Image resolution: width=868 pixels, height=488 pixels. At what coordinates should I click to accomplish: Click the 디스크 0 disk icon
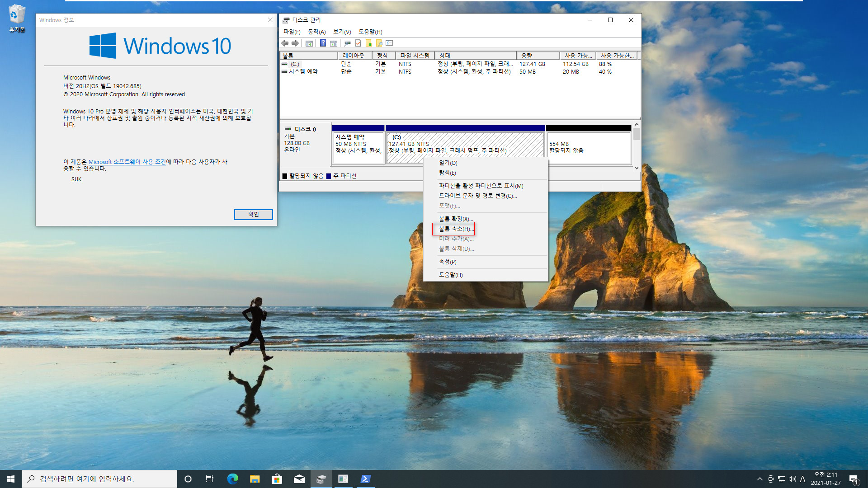click(288, 129)
